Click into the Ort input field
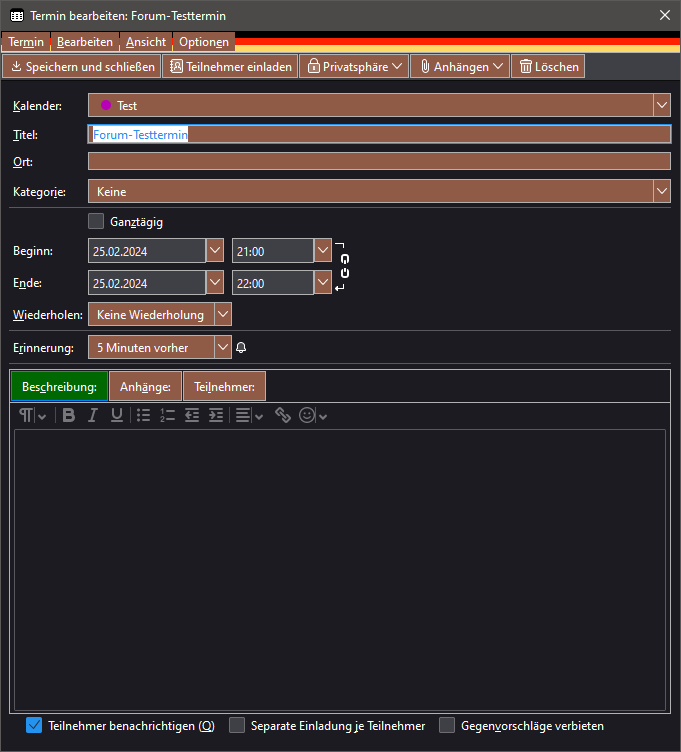681x752 pixels. [378, 162]
